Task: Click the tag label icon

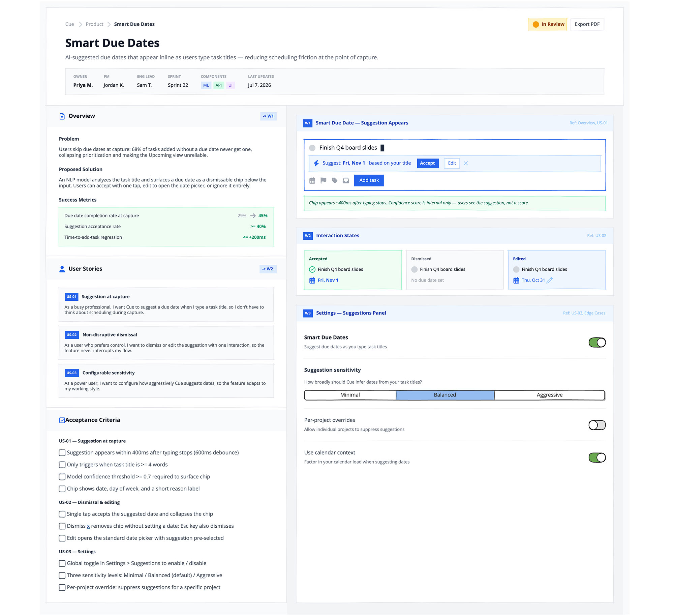Action: coord(335,180)
